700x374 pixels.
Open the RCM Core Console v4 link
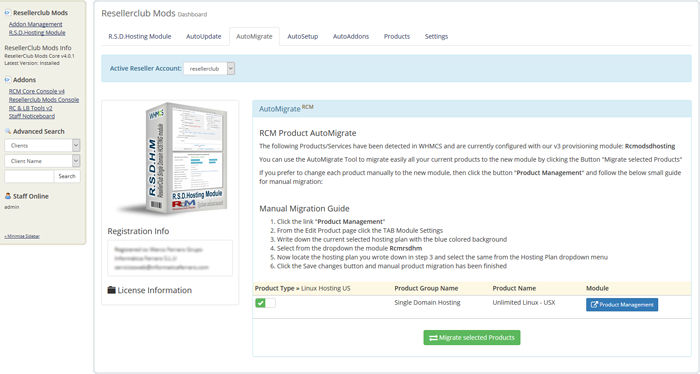point(37,91)
